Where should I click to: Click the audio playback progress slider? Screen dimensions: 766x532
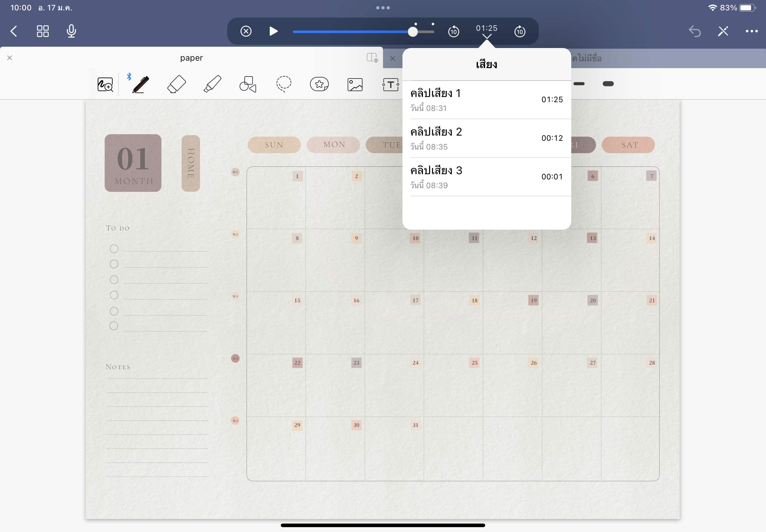363,32
